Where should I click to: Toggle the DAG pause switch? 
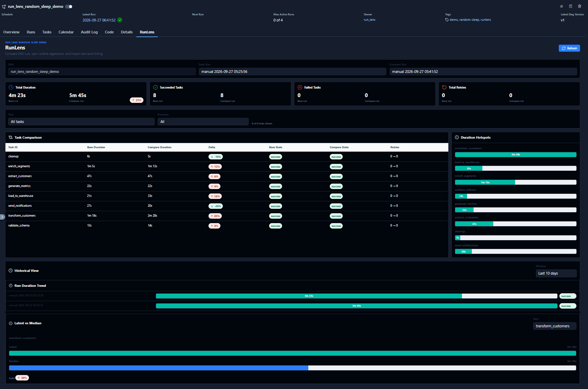[69, 6]
